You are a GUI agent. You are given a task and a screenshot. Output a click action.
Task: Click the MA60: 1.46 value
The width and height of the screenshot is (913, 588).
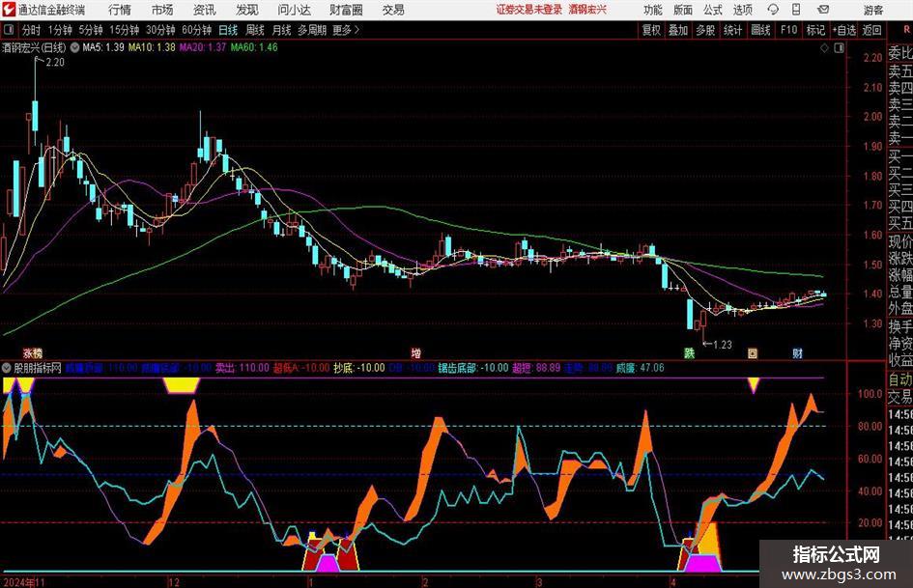pyautogui.click(x=254, y=47)
